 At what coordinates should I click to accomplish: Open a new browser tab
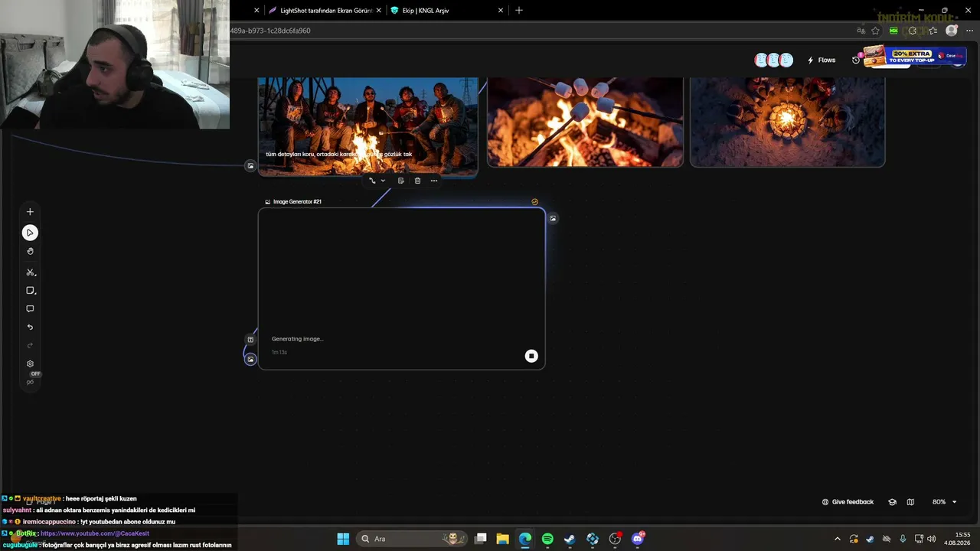[519, 11]
